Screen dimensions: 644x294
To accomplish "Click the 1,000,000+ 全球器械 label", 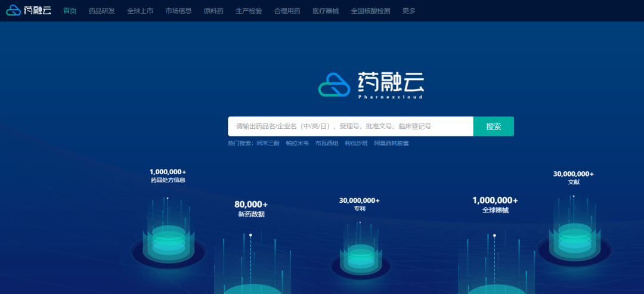I will point(496,205).
